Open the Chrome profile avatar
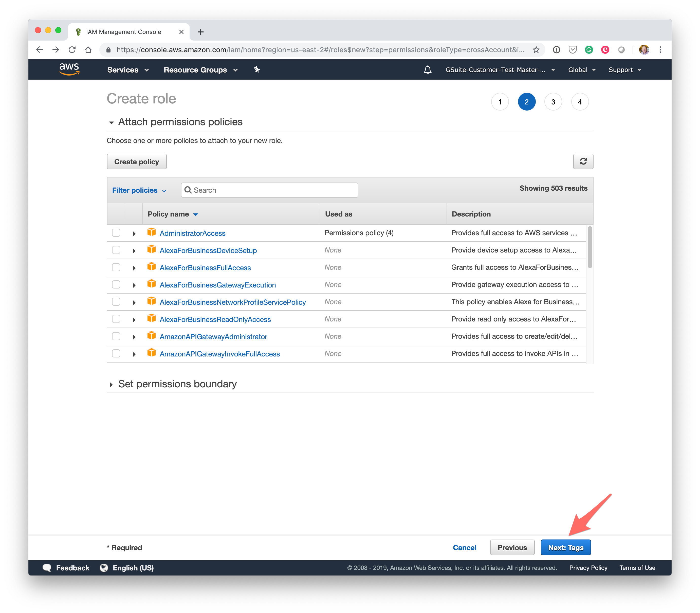 click(x=644, y=50)
